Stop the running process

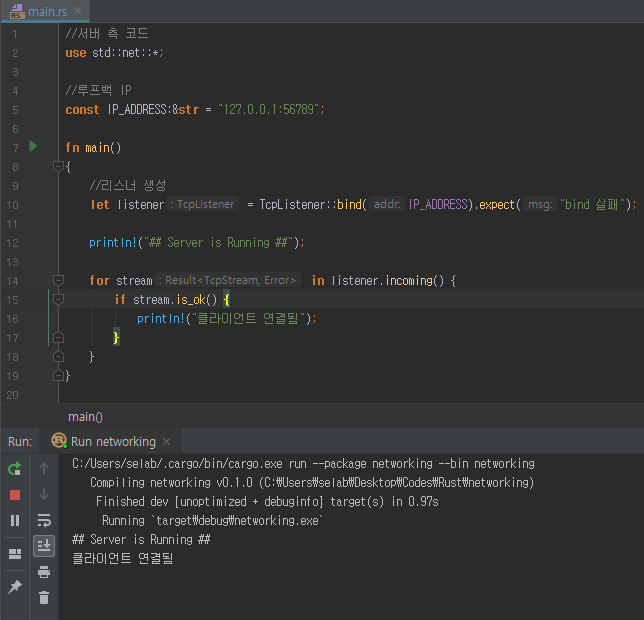[x=15, y=494]
